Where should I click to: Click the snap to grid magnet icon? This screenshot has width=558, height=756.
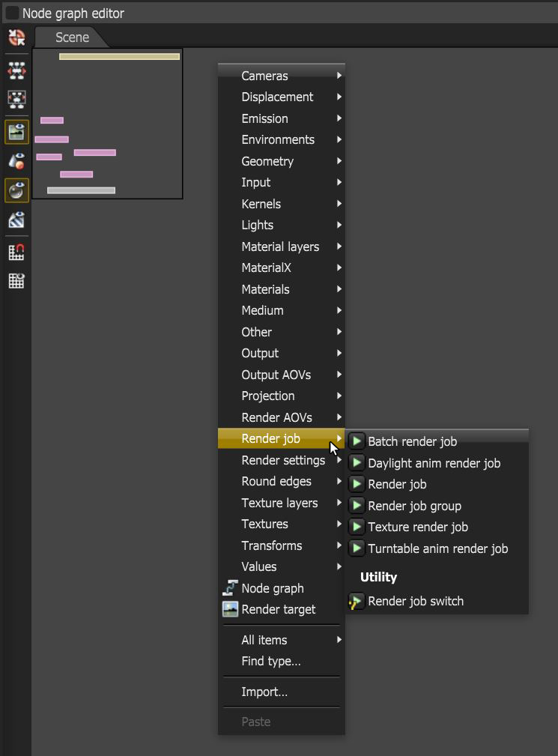point(17,252)
